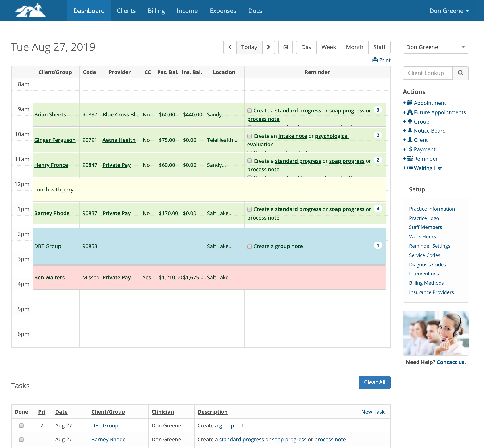Screen dimensions: 484x448
Task: Mark the Barney Rhode task as done
Action: [21, 439]
